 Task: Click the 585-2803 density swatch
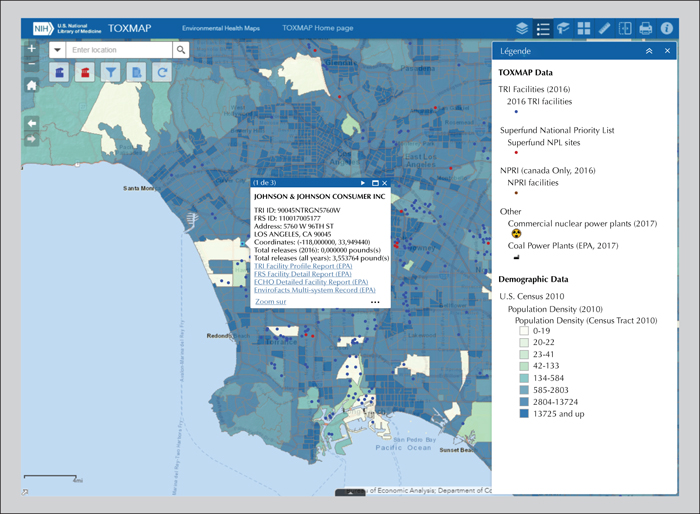tap(524, 390)
